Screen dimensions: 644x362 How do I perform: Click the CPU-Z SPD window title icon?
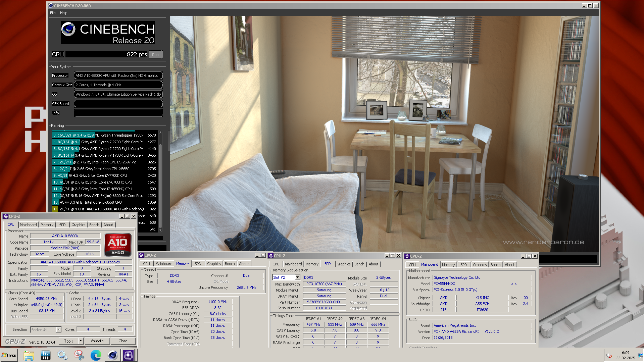pyautogui.click(x=271, y=256)
